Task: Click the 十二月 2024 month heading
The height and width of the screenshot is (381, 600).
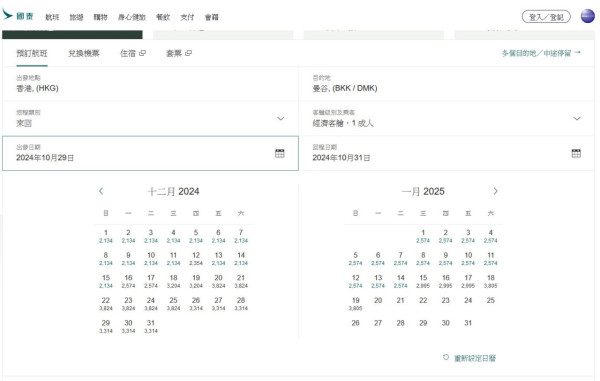Action: 173,191
